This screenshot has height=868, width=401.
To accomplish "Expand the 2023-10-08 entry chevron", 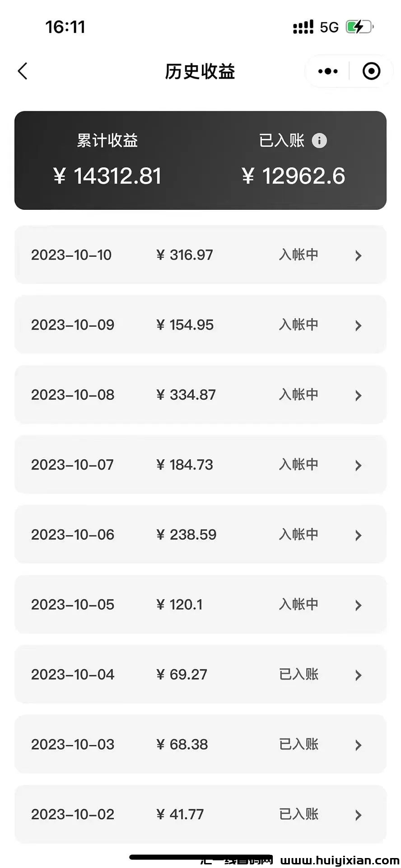I will tap(358, 396).
